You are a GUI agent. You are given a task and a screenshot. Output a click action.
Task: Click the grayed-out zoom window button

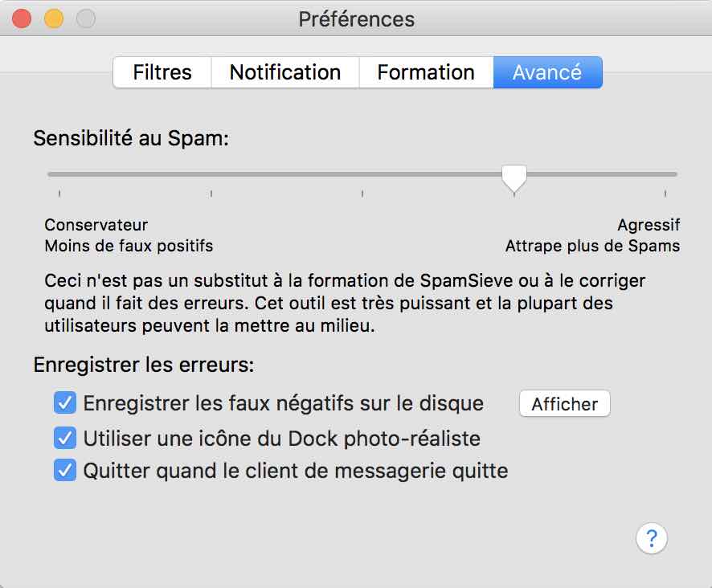[x=86, y=19]
